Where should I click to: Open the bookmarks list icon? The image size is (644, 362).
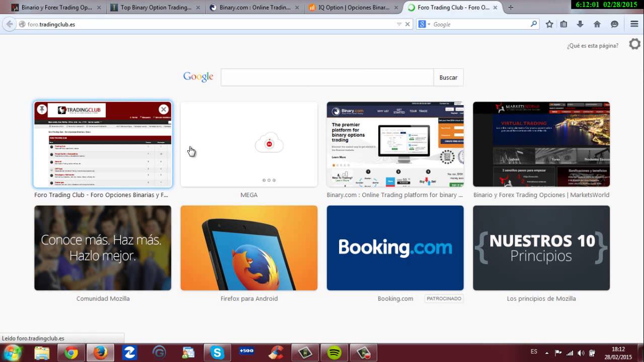(563, 24)
